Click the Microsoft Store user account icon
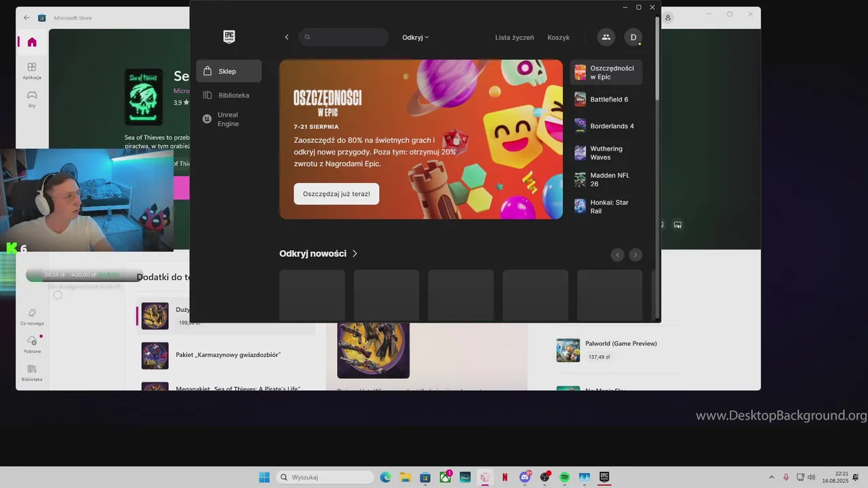868x488 pixels. (668, 18)
